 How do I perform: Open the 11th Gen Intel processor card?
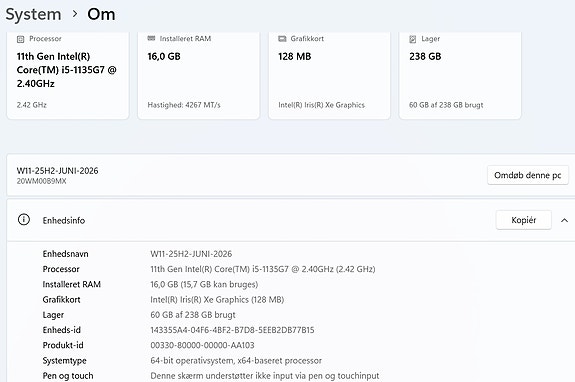(68, 75)
